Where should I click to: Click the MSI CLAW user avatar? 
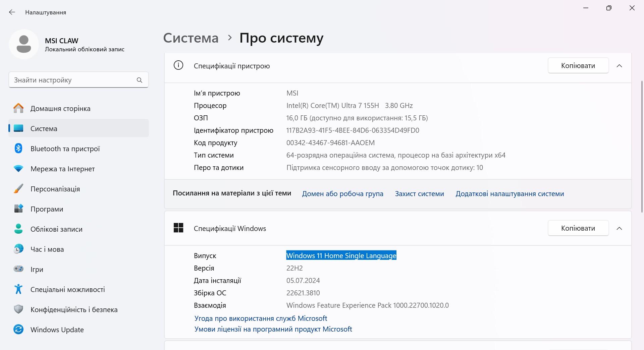click(x=24, y=44)
